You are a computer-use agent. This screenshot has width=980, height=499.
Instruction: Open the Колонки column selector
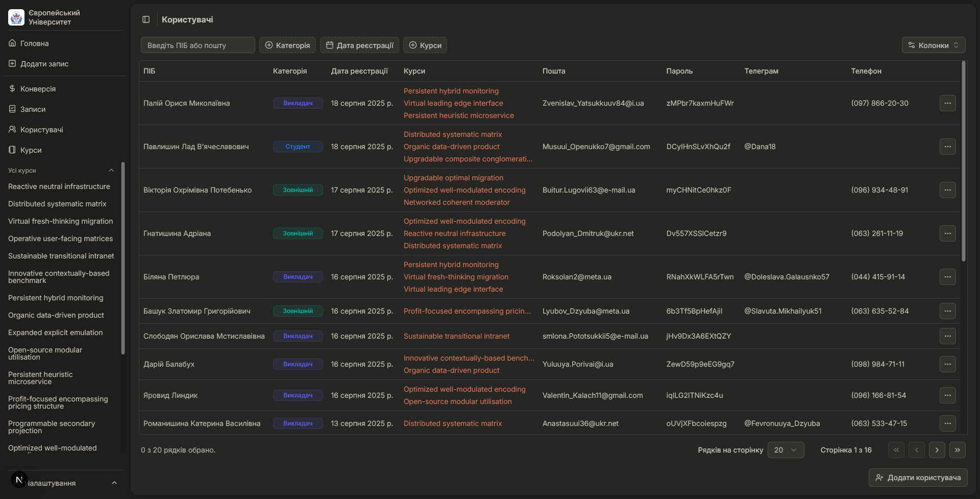point(933,45)
